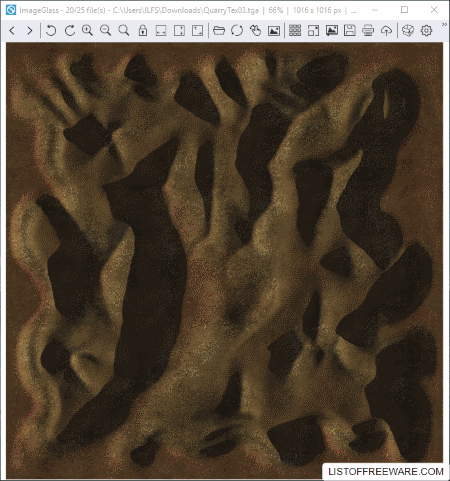Click the cloud upload icon
This screenshot has height=481, width=450.
click(x=386, y=31)
